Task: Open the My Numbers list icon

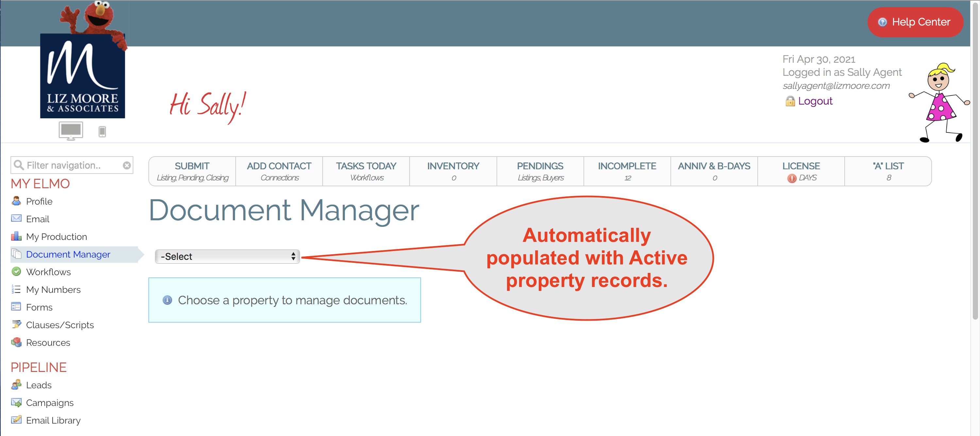Action: (x=16, y=289)
